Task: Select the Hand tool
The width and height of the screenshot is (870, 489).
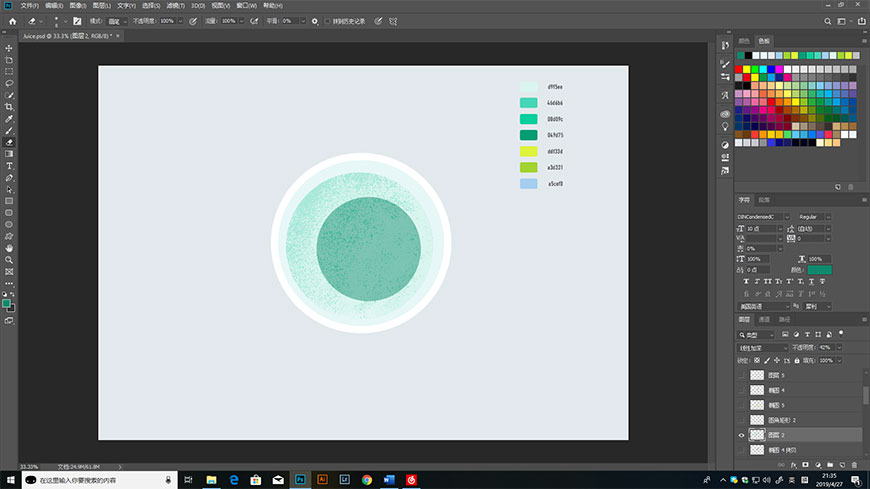Action: click(x=9, y=247)
